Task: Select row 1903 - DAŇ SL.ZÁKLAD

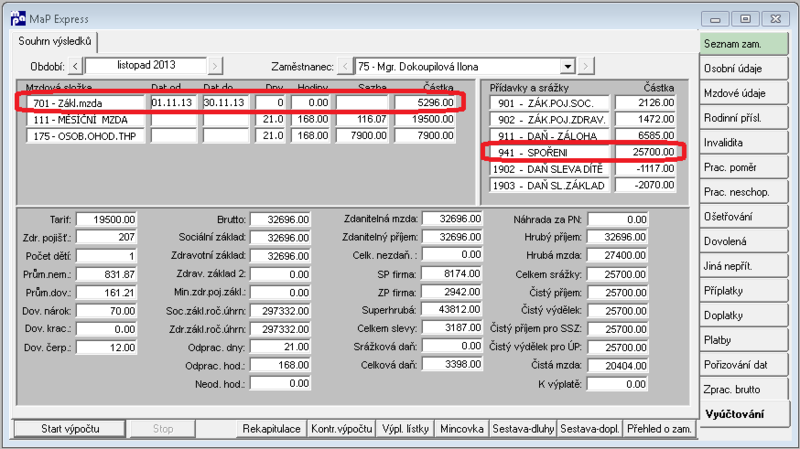Action: click(x=583, y=185)
